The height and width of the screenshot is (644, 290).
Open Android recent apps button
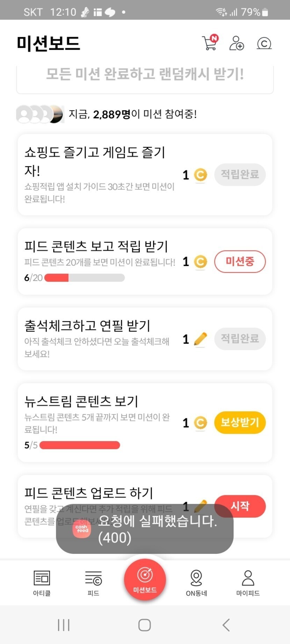click(x=64, y=625)
